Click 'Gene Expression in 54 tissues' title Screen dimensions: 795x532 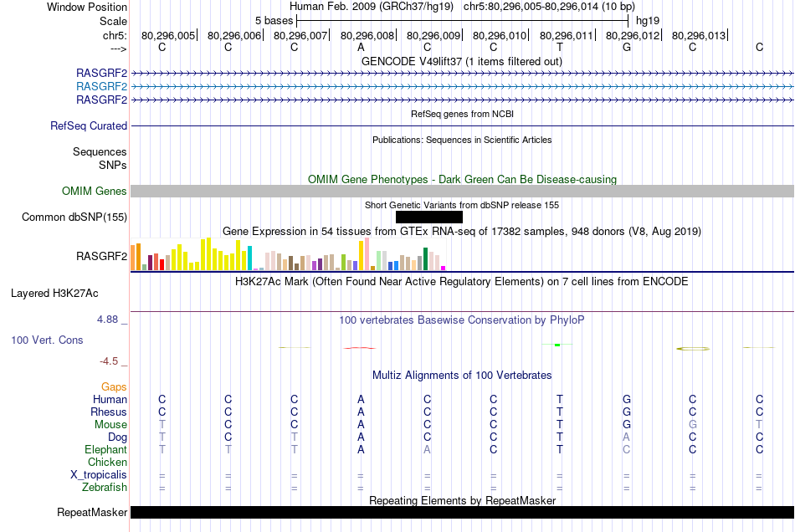click(462, 232)
